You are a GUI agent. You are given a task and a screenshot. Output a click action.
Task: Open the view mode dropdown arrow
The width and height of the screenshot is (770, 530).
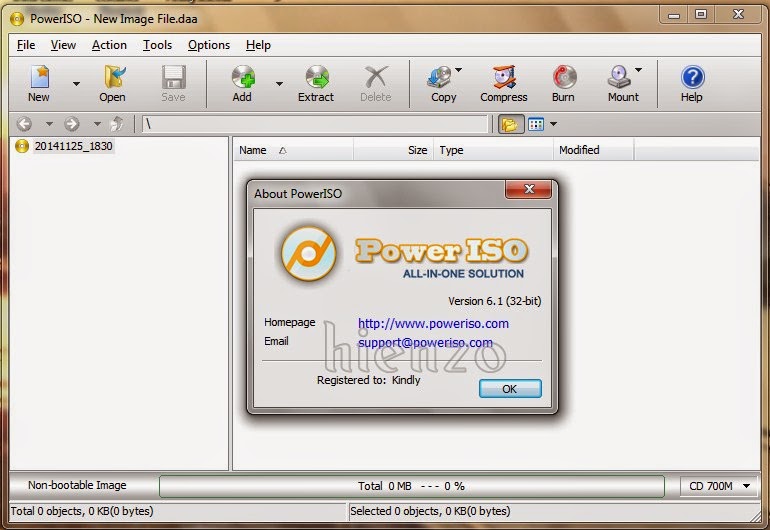point(554,125)
